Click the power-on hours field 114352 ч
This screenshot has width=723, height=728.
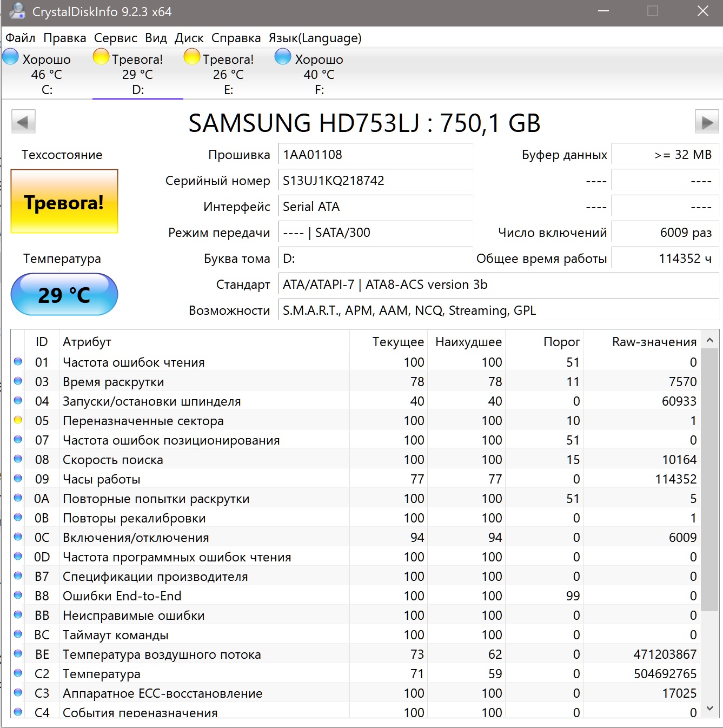665,259
